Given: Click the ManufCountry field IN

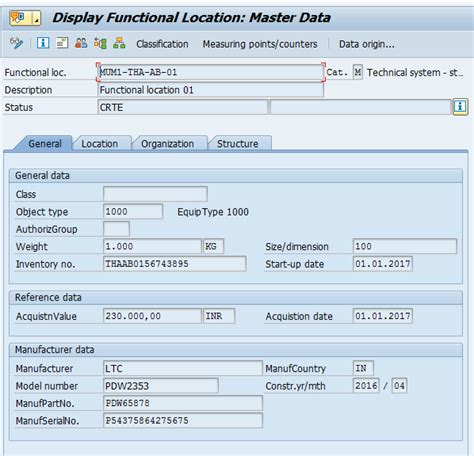Looking at the screenshot, I should point(363,368).
